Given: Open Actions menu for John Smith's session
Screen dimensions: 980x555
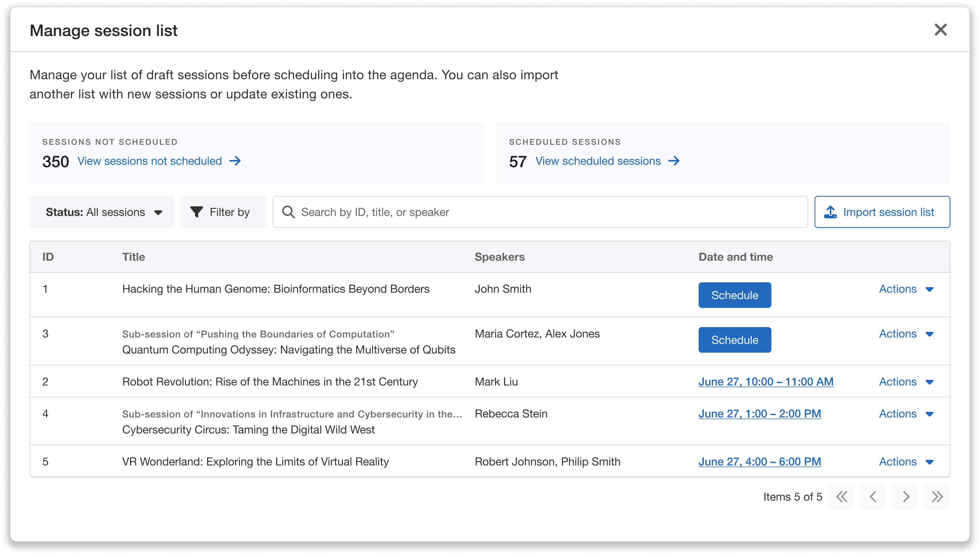Looking at the screenshot, I should point(906,289).
